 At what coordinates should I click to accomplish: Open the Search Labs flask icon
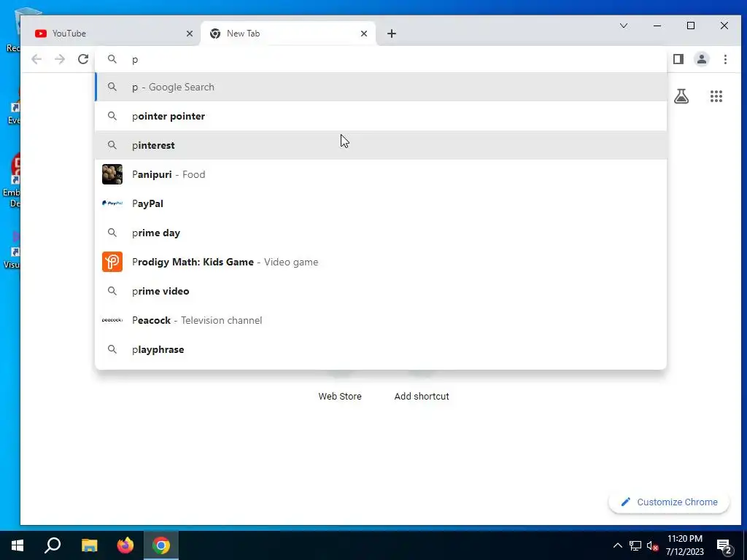tap(681, 96)
